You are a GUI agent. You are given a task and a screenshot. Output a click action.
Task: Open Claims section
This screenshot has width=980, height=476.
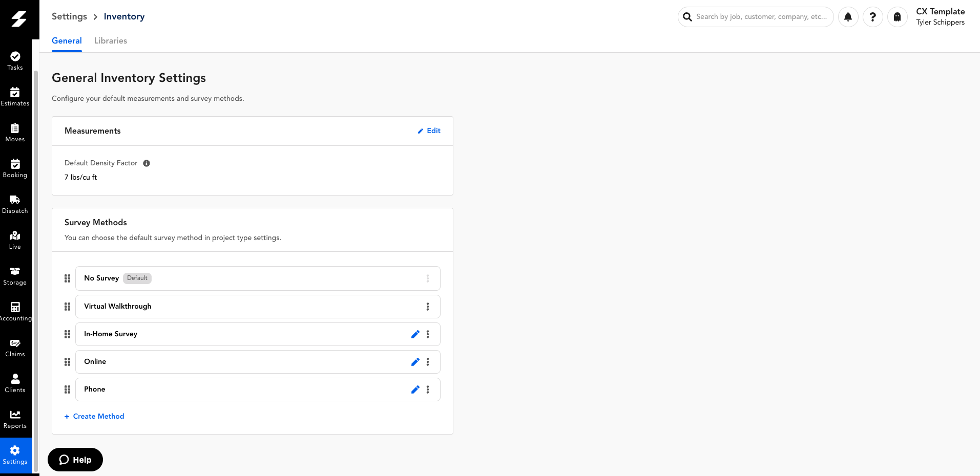(x=15, y=348)
